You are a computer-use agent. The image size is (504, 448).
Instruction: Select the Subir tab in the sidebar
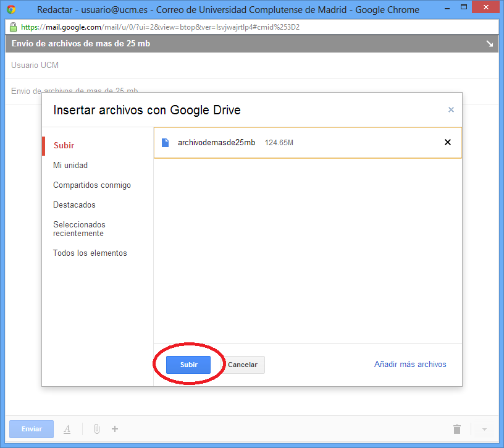[64, 145]
